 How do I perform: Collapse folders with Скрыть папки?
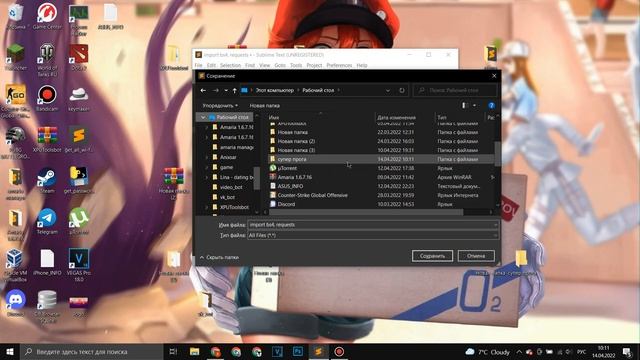click(219, 257)
